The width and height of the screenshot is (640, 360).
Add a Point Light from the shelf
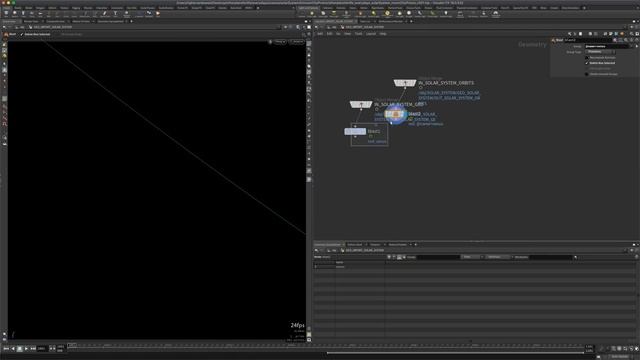pos(312,14)
